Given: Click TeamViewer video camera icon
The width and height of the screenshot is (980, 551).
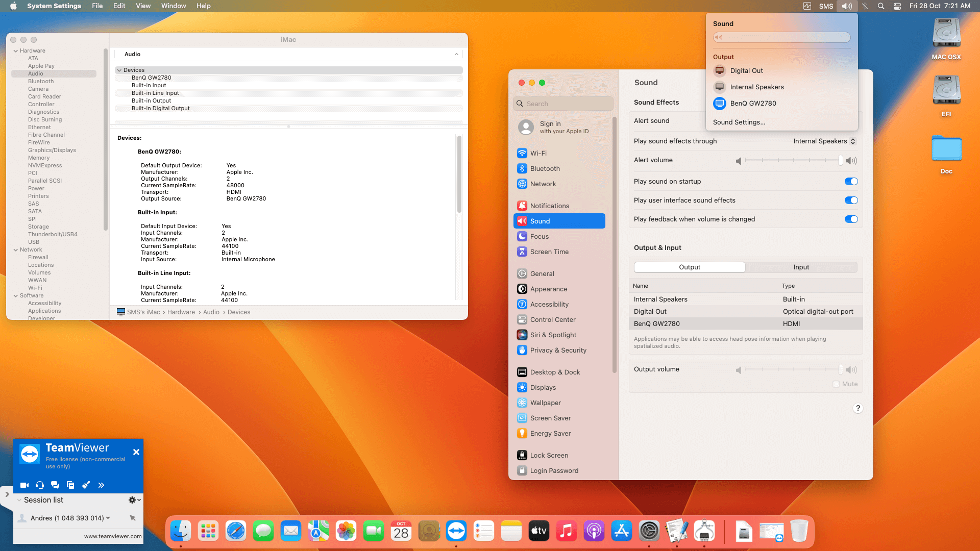Looking at the screenshot, I should 24,485.
